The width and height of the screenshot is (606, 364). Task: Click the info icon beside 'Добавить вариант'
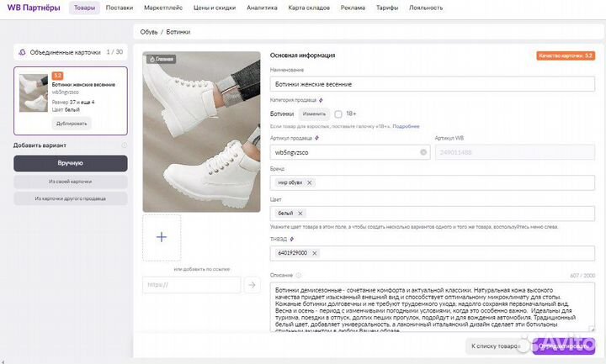pos(124,145)
